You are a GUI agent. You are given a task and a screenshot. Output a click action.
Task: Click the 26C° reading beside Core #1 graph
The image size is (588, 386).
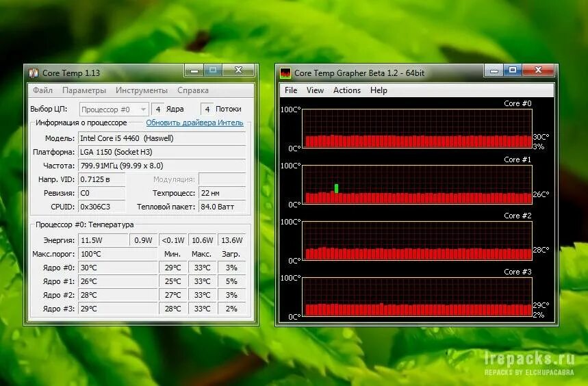541,194
